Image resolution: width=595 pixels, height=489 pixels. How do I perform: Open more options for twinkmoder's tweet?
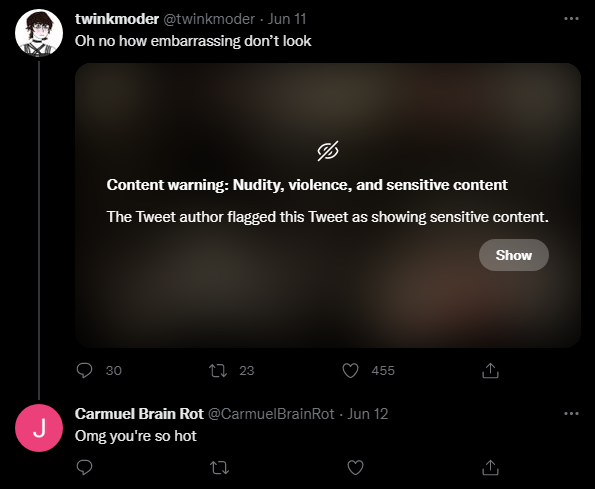pyautogui.click(x=571, y=19)
